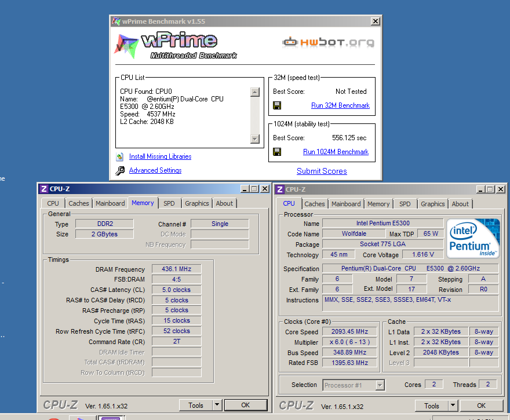Open Mainboard tab in right CPU-Z window
The height and width of the screenshot is (420, 510).
(x=346, y=204)
